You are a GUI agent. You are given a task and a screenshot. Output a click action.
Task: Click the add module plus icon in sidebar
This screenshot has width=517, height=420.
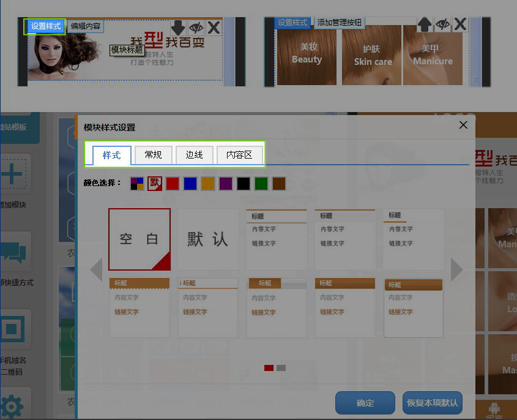point(13,174)
